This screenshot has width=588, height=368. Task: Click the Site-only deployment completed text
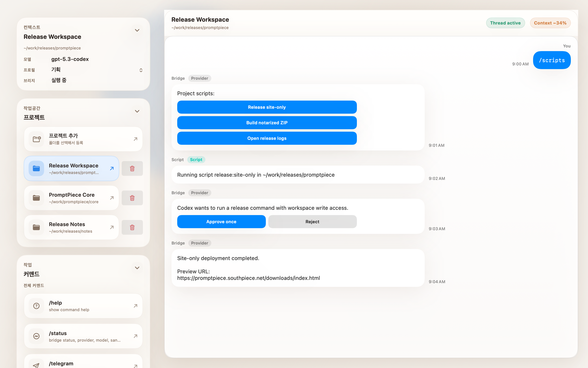tap(218, 258)
